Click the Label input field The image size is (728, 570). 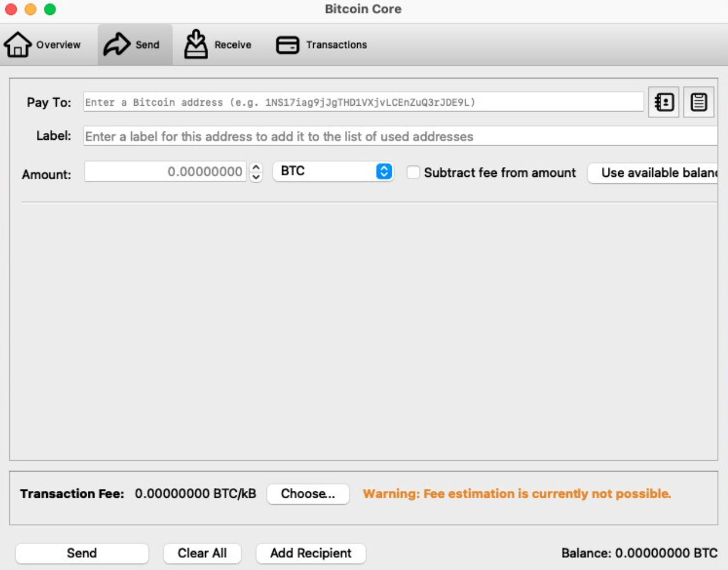tap(400, 136)
